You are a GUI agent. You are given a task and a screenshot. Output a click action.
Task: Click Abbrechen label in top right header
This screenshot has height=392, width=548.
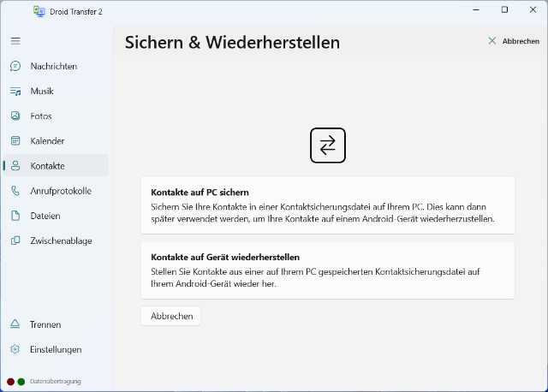pos(521,41)
